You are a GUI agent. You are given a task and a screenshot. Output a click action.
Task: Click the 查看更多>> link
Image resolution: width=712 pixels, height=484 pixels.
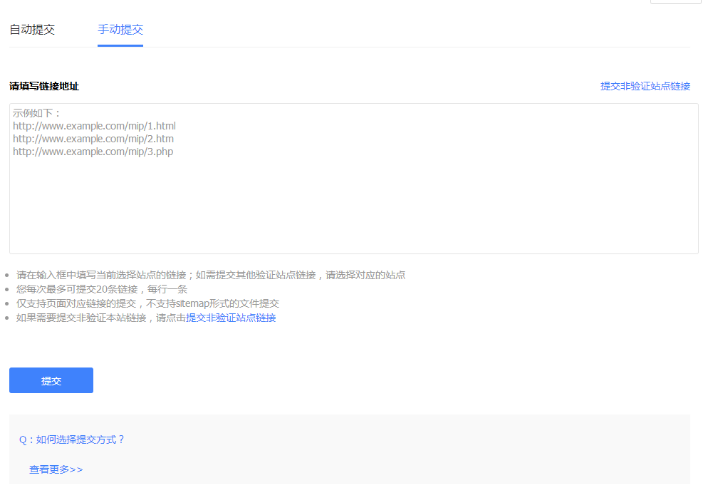pos(56,469)
